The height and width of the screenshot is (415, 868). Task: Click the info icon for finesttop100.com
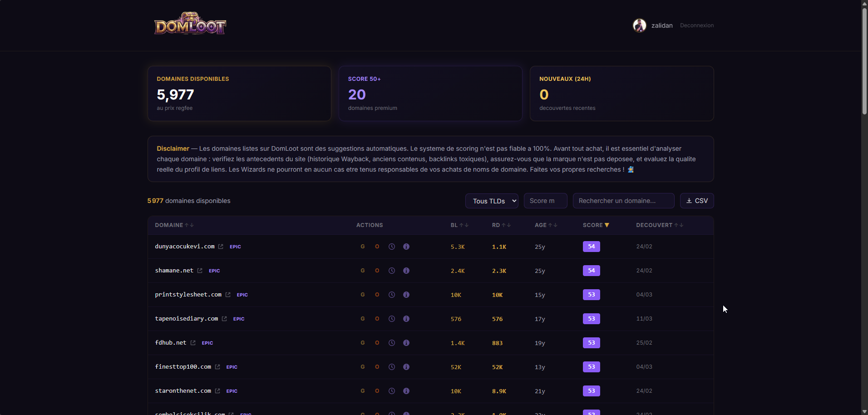click(406, 367)
